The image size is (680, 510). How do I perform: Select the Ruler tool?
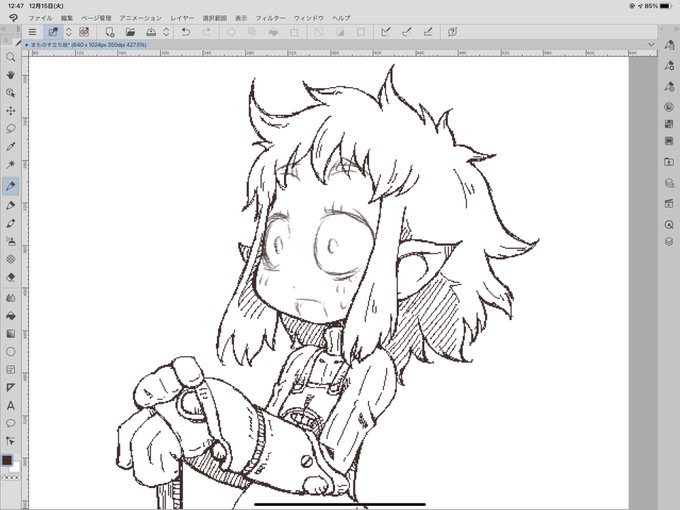[10, 387]
